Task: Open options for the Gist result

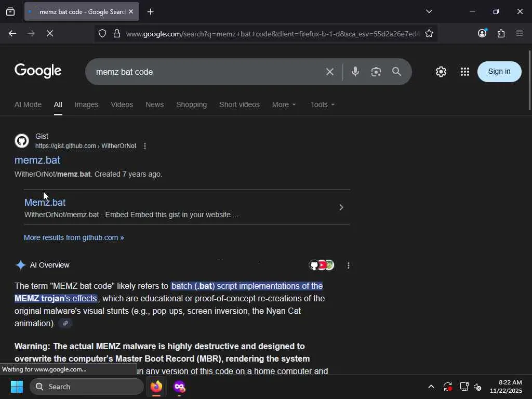Action: pyautogui.click(x=145, y=146)
